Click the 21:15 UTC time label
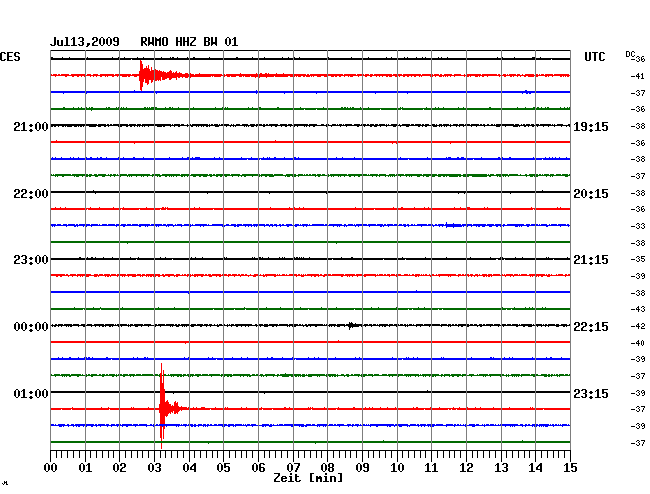The image size is (650, 494). 591,260
